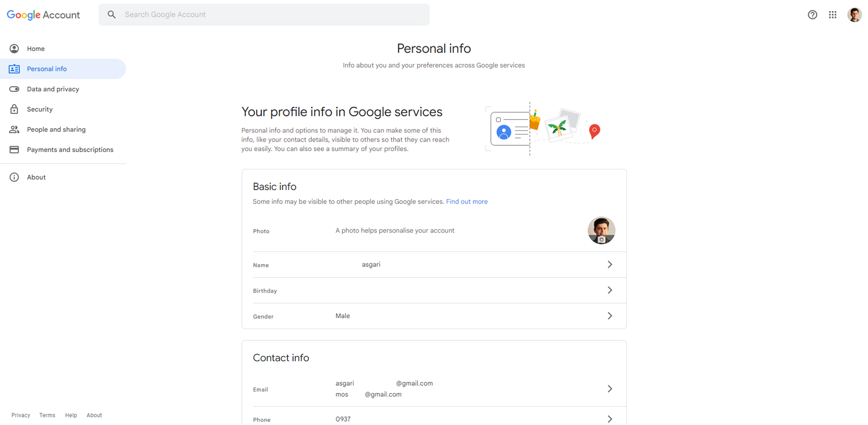The width and height of the screenshot is (868, 425).
Task: Open the Gender row chevron
Action: (610, 316)
